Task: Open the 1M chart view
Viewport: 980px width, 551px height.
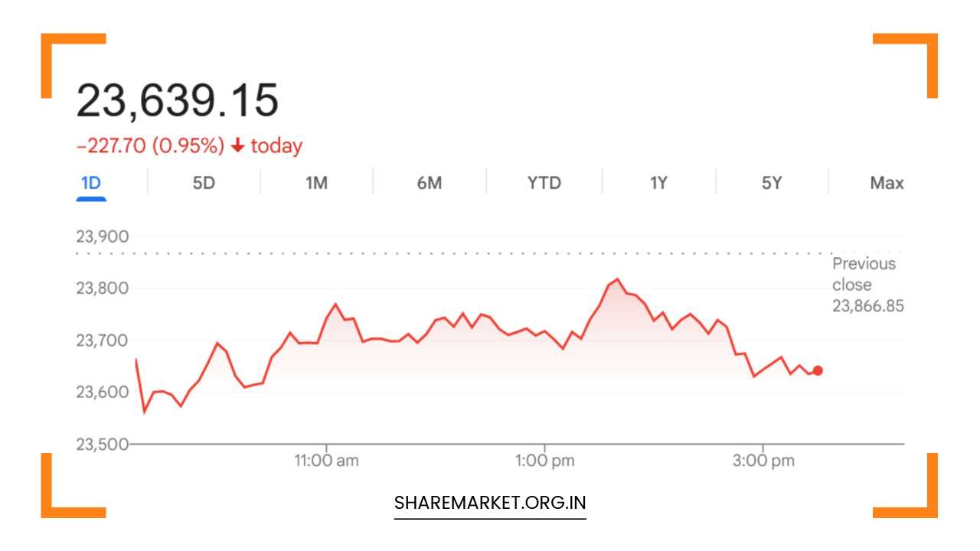Action: 317,182
